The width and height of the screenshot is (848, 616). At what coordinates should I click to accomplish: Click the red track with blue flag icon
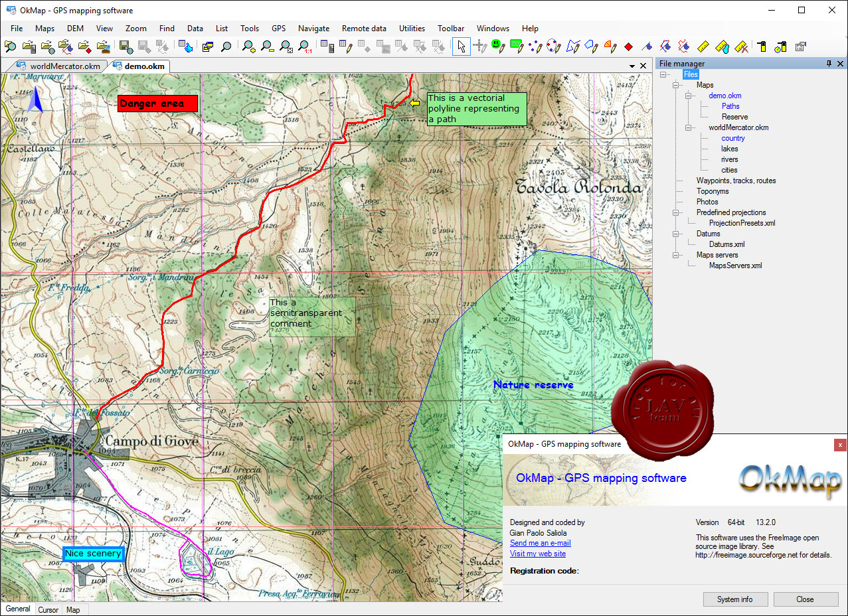click(683, 46)
